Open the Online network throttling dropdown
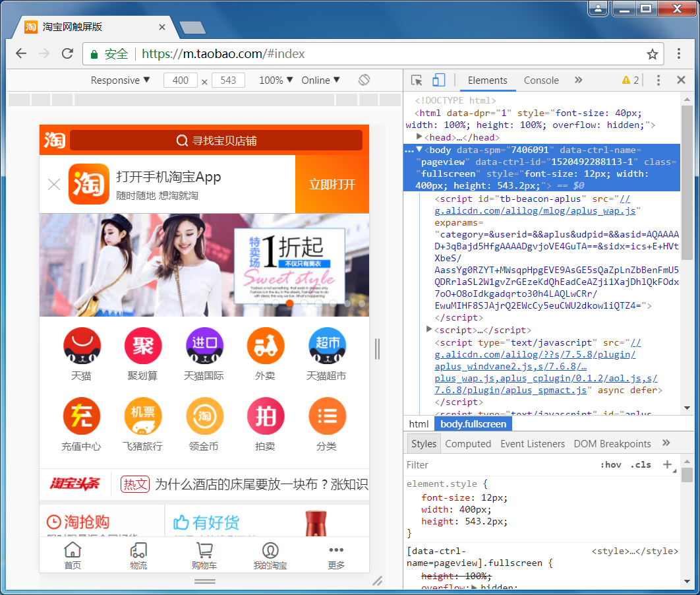The width and height of the screenshot is (700, 595). click(x=320, y=80)
